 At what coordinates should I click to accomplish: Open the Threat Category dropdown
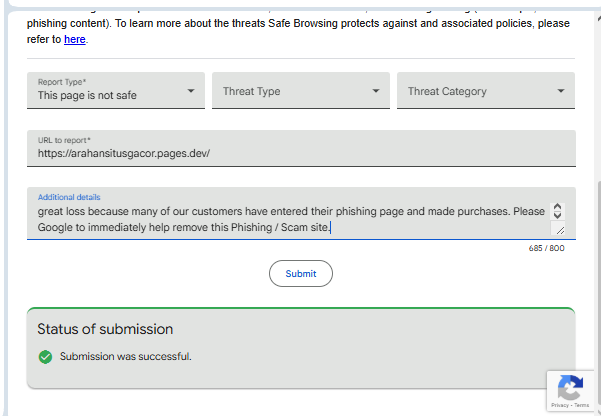click(486, 91)
